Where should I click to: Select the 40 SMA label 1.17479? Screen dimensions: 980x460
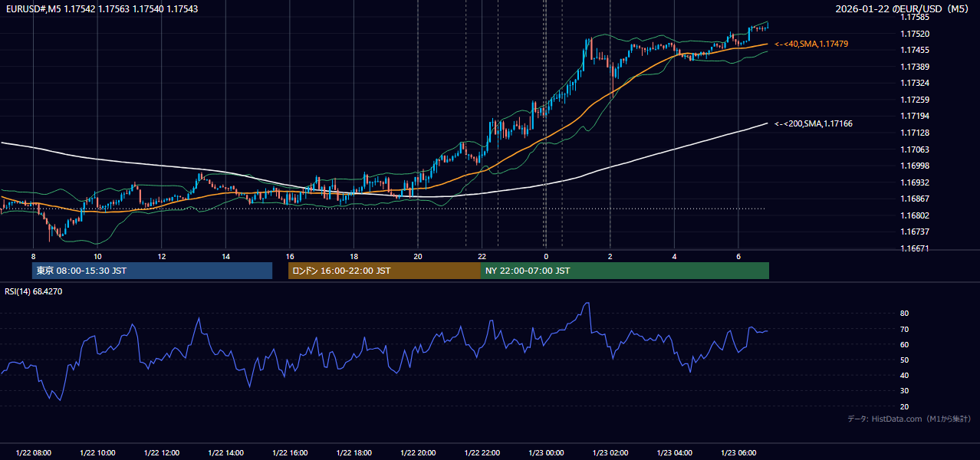(x=811, y=44)
